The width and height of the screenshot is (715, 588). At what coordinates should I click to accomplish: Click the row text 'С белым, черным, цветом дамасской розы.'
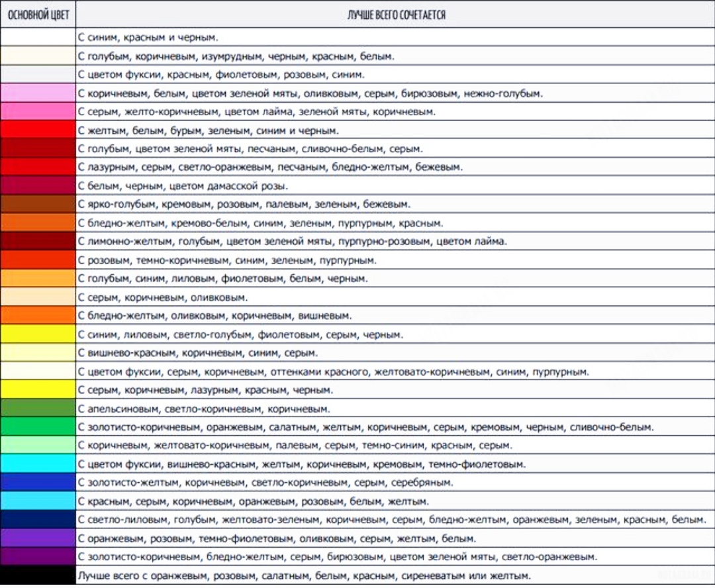point(183,186)
